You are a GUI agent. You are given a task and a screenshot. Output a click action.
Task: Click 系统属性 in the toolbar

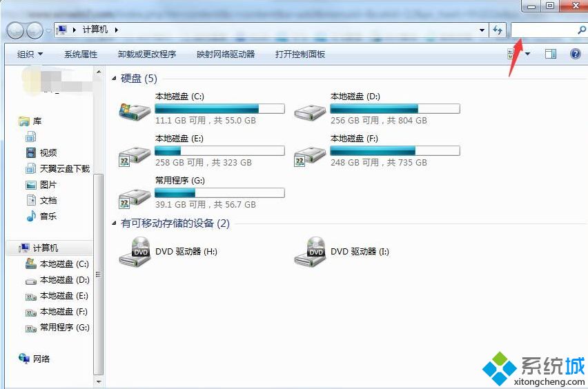click(81, 54)
